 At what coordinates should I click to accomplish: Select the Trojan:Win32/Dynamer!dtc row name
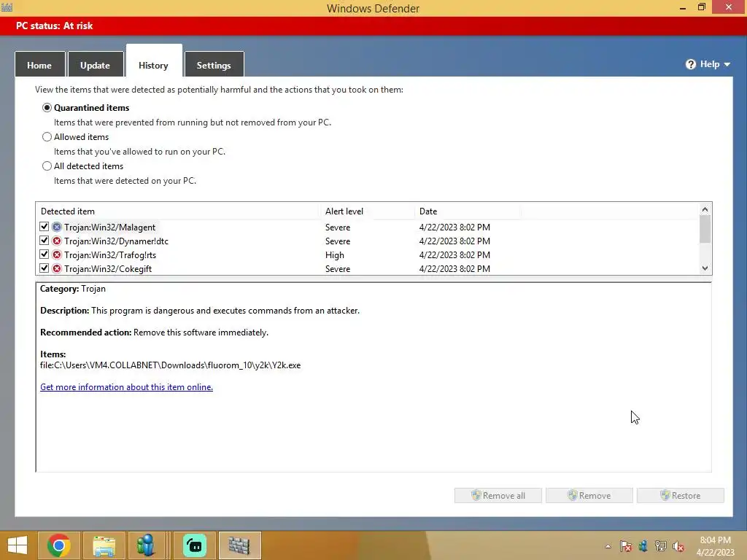click(116, 241)
